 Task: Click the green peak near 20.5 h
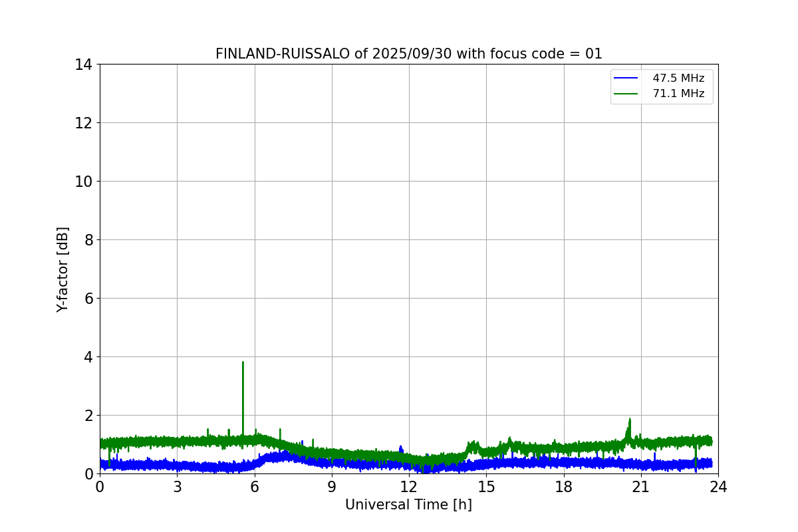(x=630, y=420)
